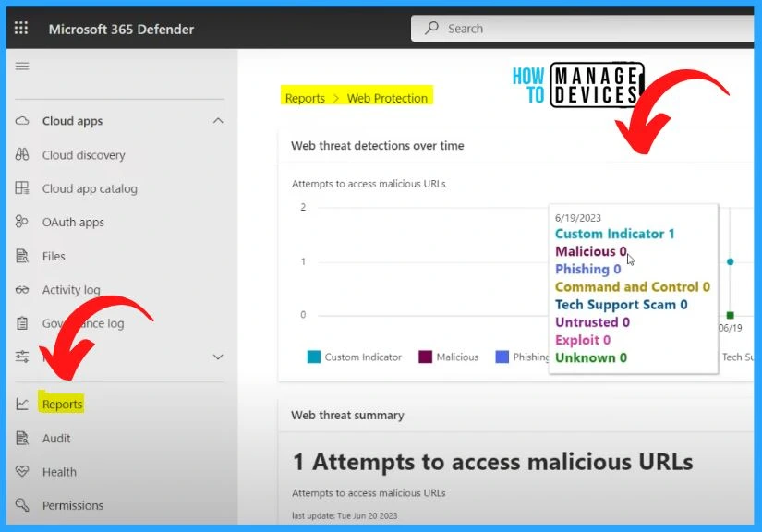Click the Web threat detections over time heading
Image resolution: width=762 pixels, height=532 pixels.
[378, 145]
